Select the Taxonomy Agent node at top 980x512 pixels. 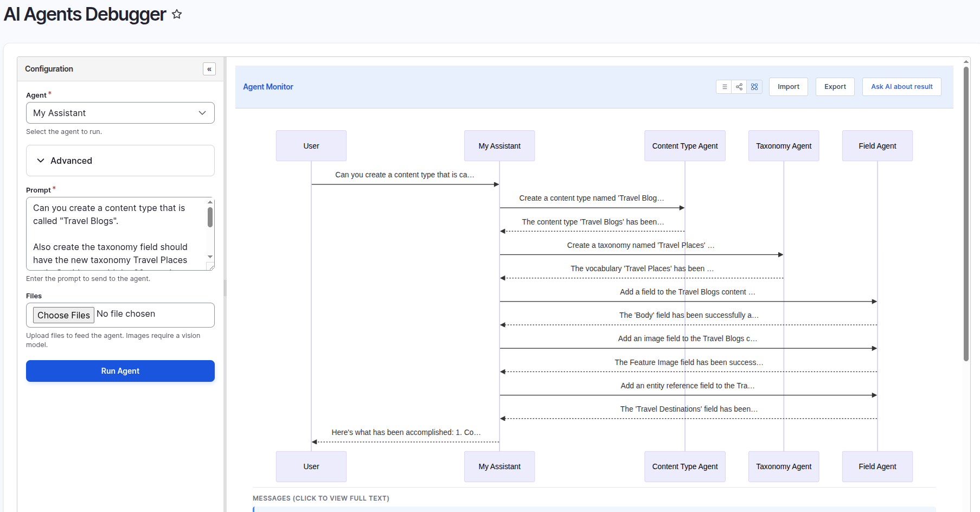coord(784,146)
